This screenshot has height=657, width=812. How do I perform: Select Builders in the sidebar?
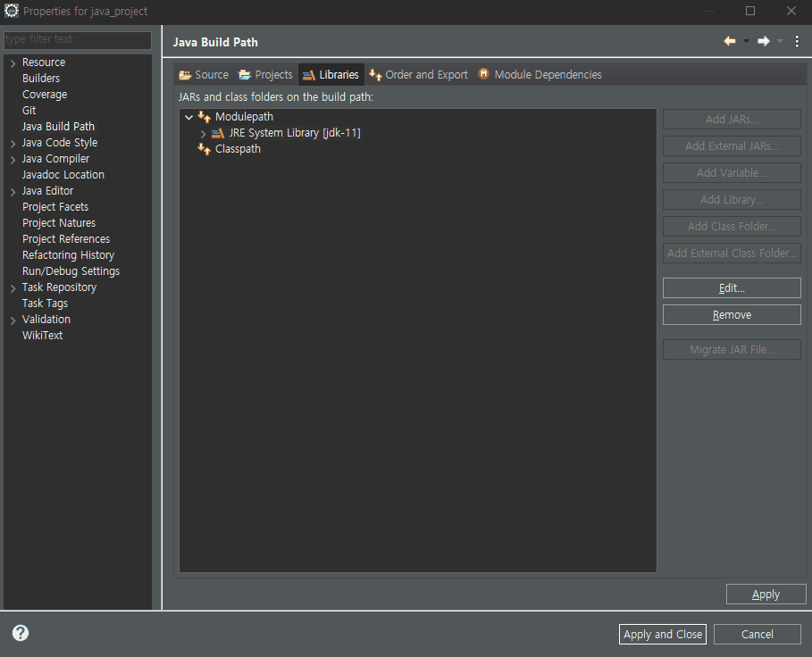(x=41, y=79)
